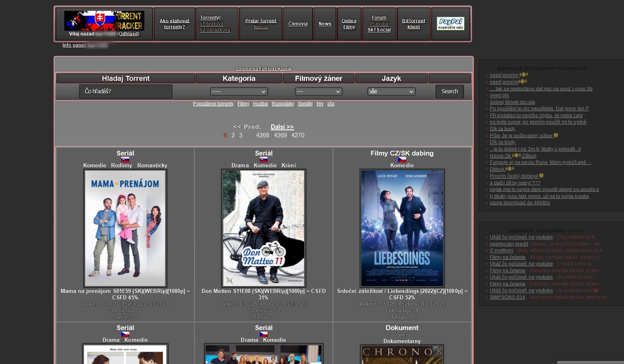Viewport: 624px width, 364px height.
Task: Click Slovak flag under Mama na prenájom
Action: pyautogui.click(x=125, y=160)
